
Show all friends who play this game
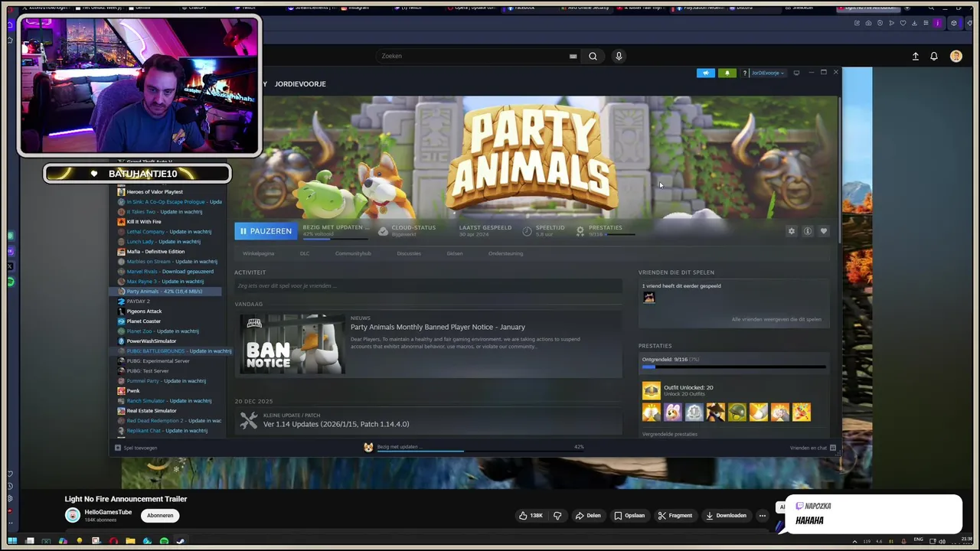click(776, 319)
